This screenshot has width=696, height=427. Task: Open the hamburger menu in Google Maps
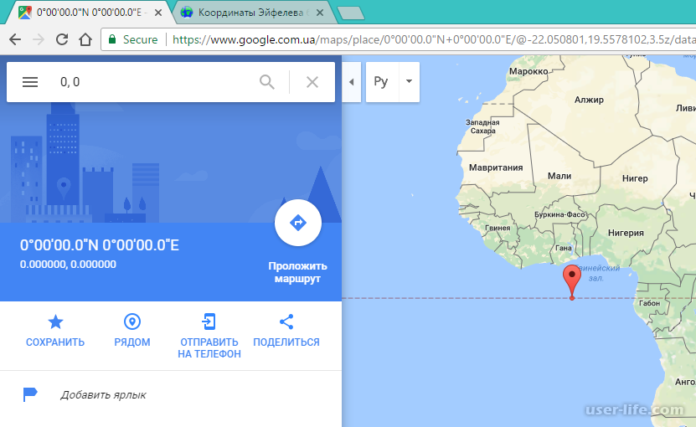pyautogui.click(x=30, y=82)
